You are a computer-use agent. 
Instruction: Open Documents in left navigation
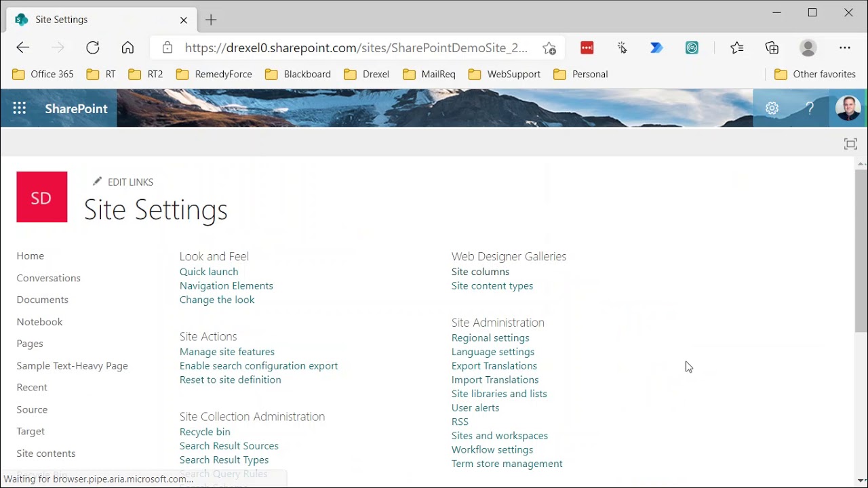[x=43, y=300]
